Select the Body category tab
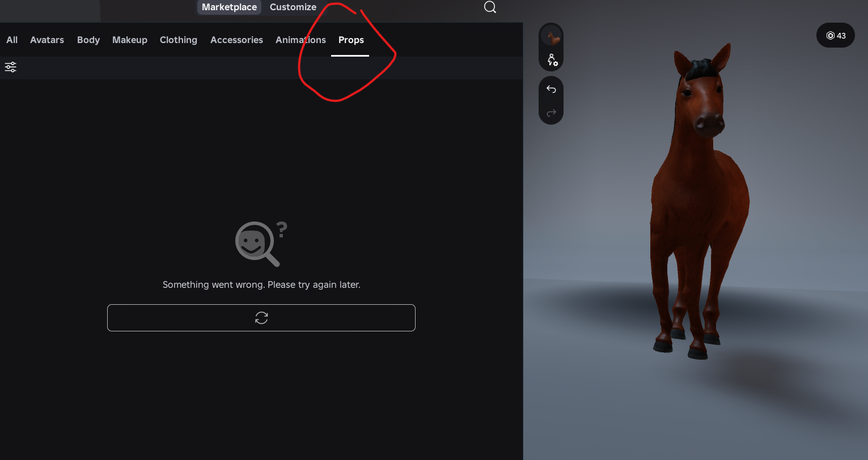The height and width of the screenshot is (460, 868). click(x=88, y=40)
